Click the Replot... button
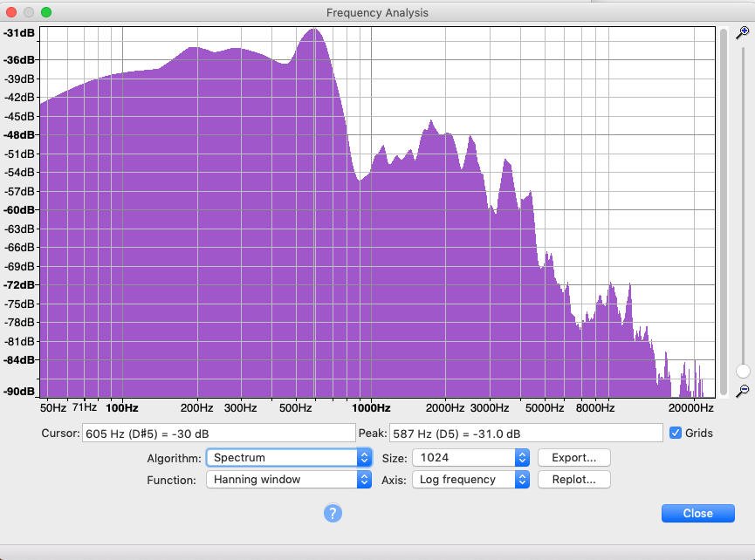 (574, 479)
